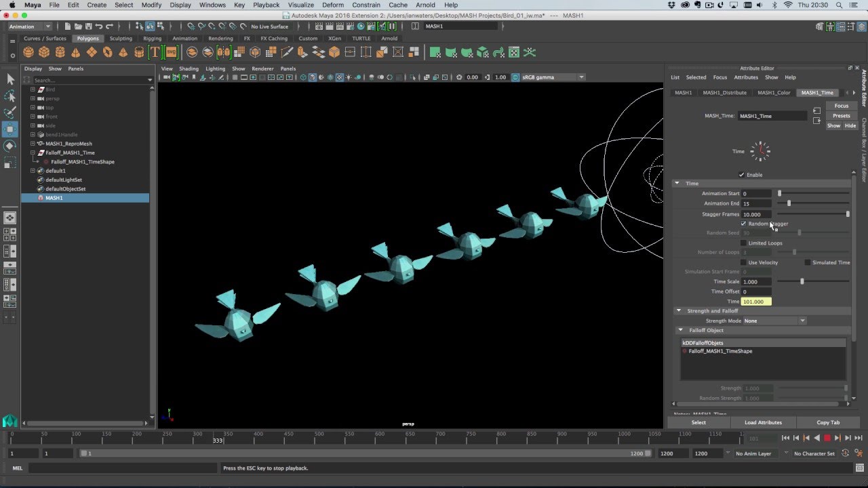Check the Simulated Time checkbox

(808, 262)
